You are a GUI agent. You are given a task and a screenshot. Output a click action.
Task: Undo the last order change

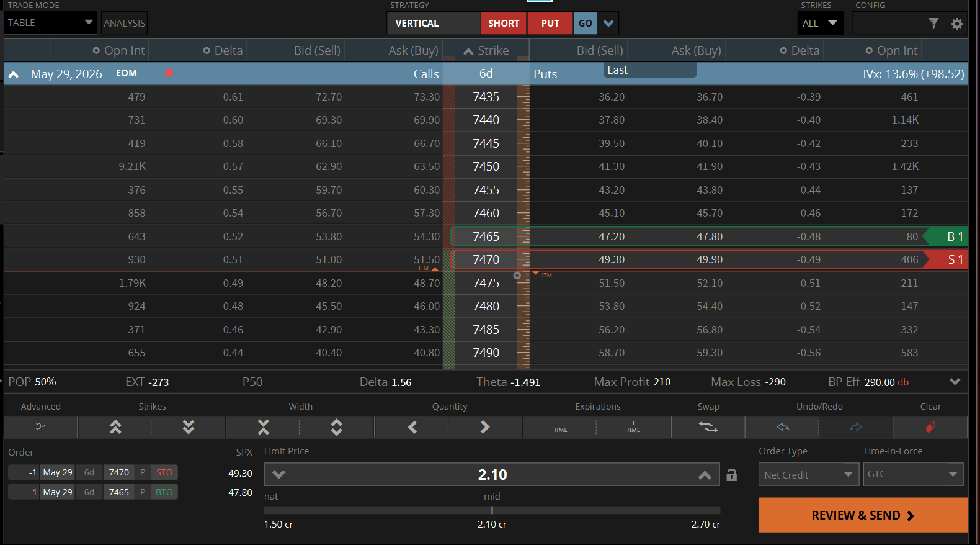coord(783,426)
